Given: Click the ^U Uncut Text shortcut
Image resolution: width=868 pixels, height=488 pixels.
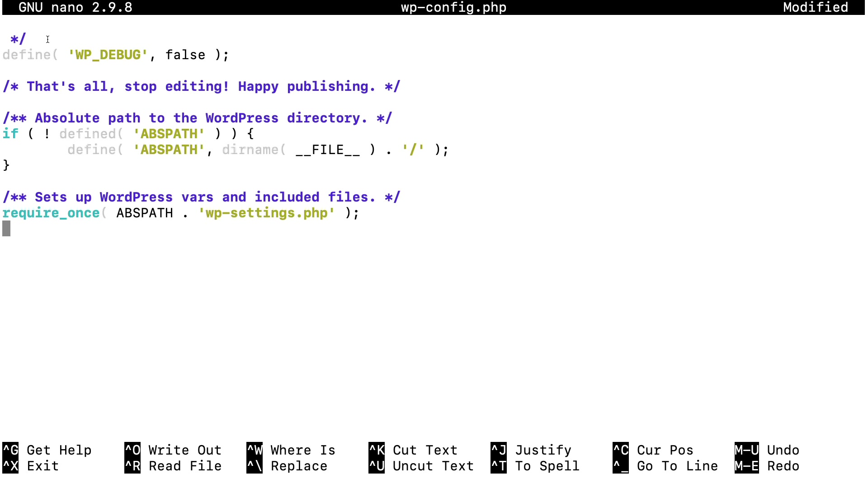Looking at the screenshot, I should coord(421,466).
